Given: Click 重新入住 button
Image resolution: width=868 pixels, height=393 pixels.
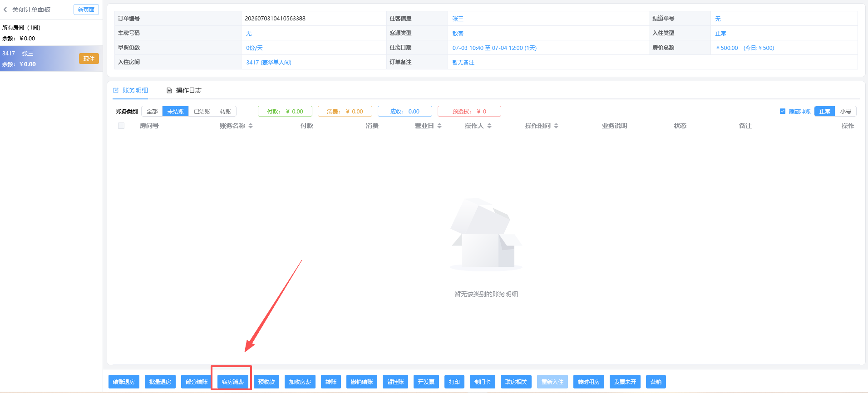Looking at the screenshot, I should [x=552, y=382].
